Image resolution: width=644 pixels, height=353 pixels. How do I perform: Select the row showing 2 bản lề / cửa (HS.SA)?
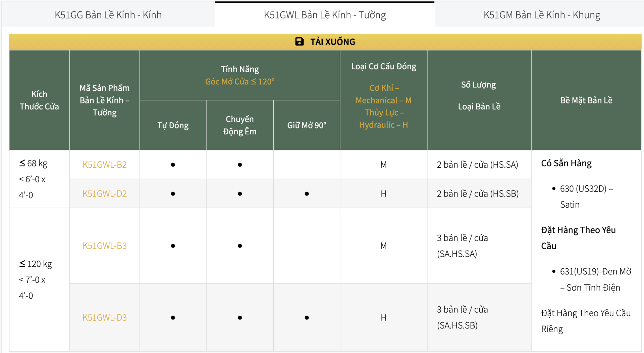[477, 164]
